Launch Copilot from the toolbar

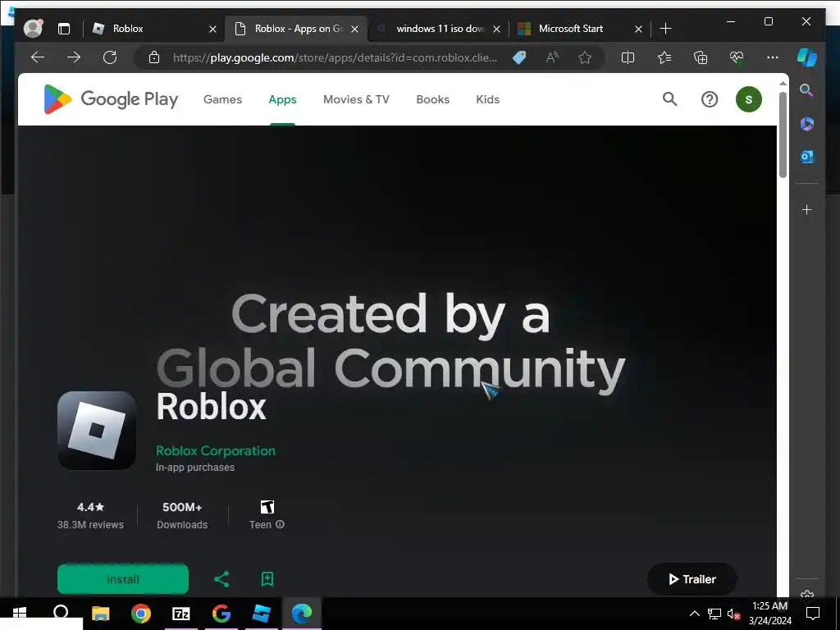(x=807, y=57)
